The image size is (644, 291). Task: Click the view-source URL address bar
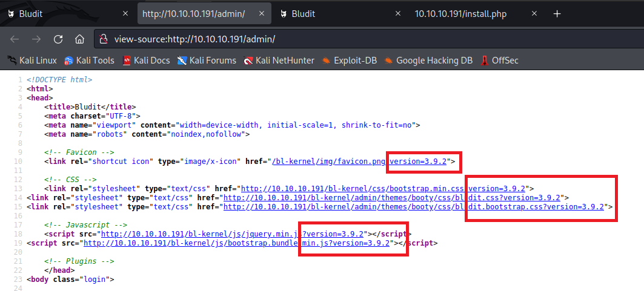tap(363, 39)
